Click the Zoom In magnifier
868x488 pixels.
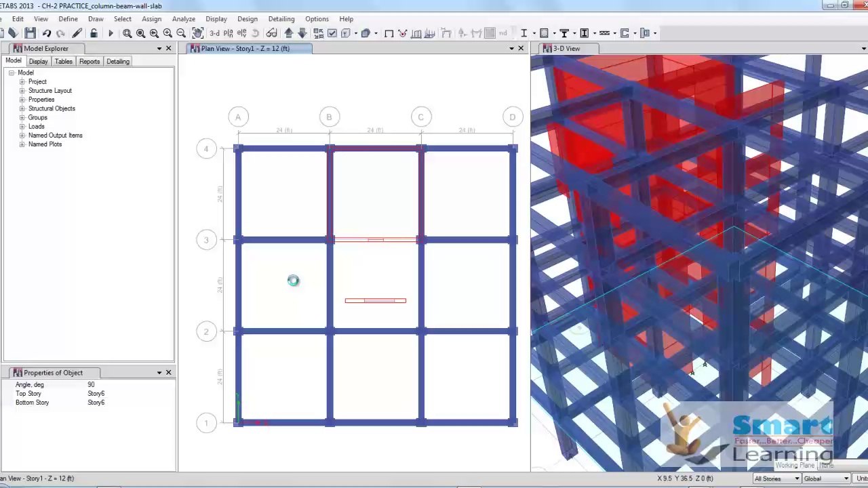point(167,33)
